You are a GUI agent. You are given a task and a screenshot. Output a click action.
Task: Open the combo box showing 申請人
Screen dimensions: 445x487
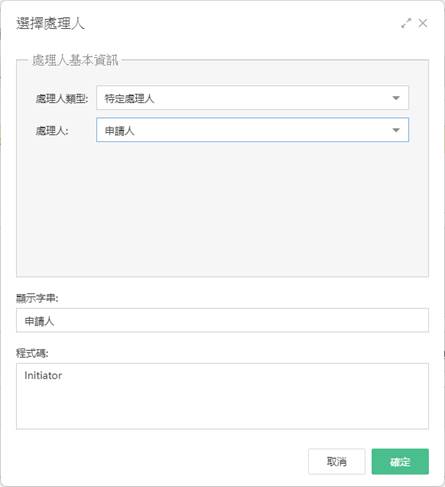(252, 130)
